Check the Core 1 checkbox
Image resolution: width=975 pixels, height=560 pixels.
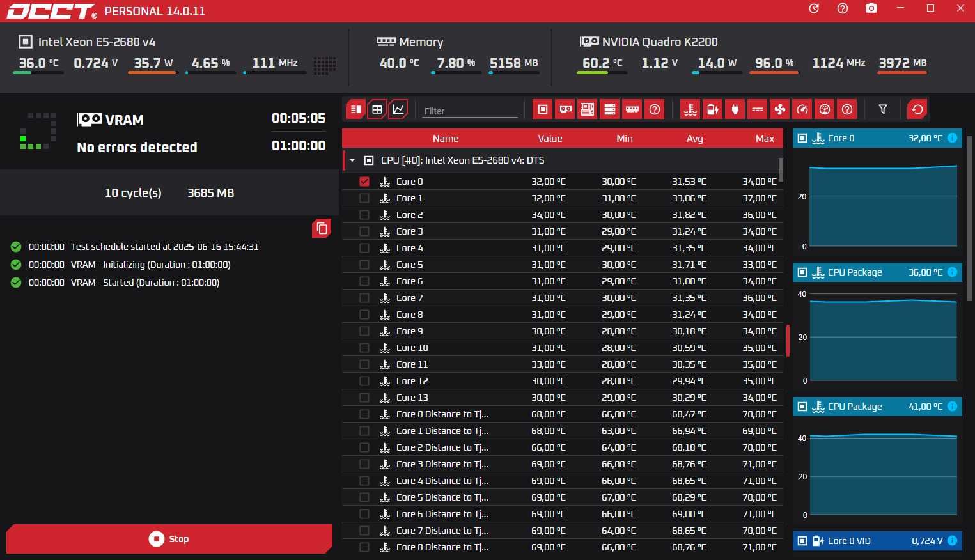click(364, 198)
